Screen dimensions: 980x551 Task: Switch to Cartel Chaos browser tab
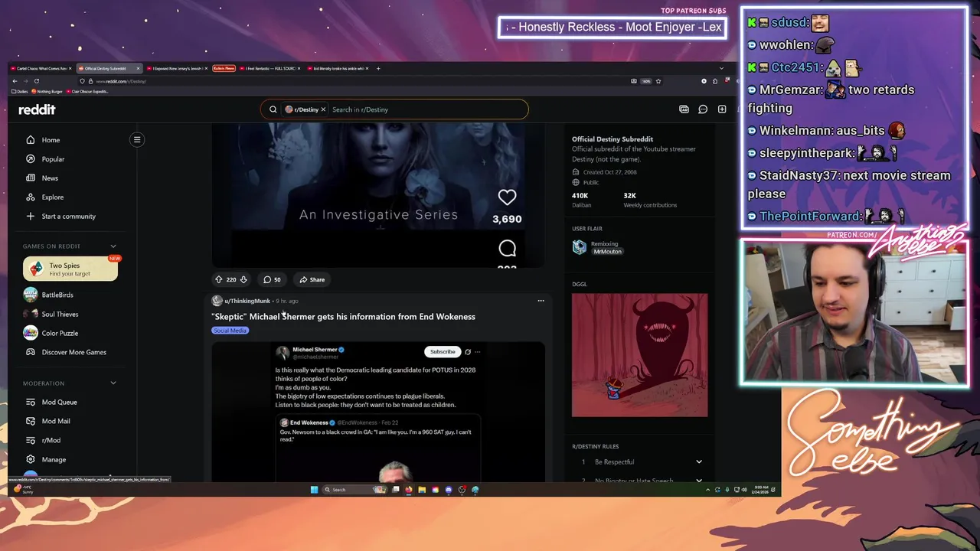click(x=40, y=68)
